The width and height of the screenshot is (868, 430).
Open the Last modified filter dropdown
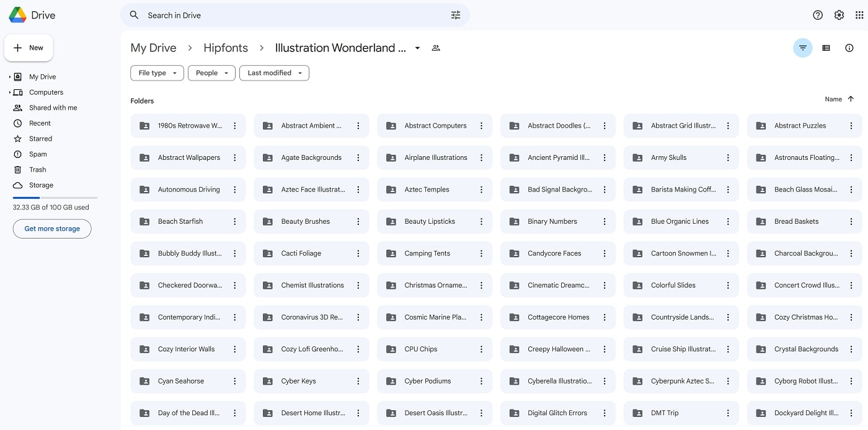274,73
